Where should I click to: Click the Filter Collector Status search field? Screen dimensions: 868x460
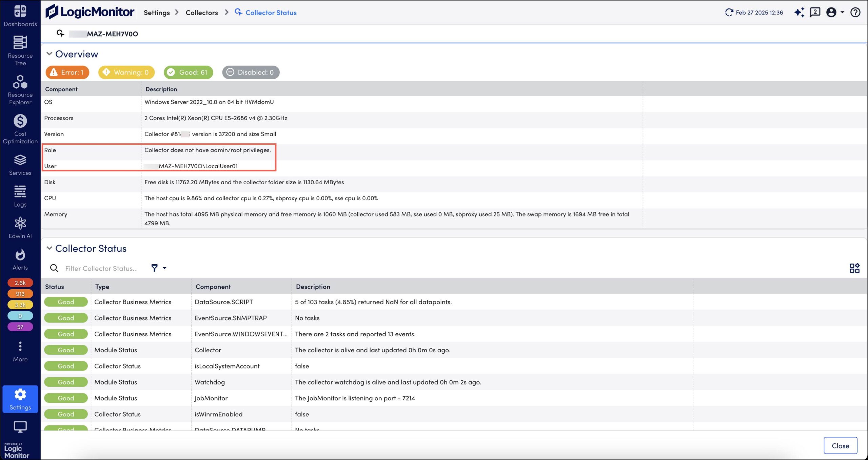click(101, 268)
